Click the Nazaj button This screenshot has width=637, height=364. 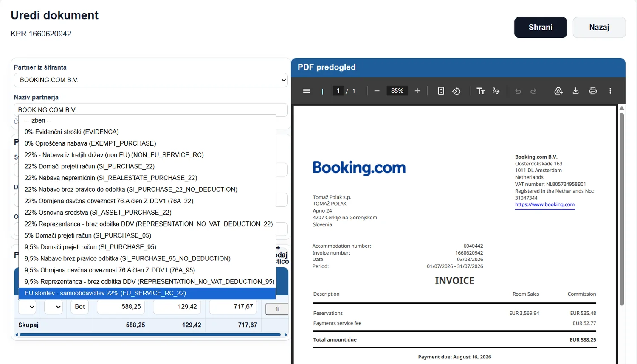[599, 28]
